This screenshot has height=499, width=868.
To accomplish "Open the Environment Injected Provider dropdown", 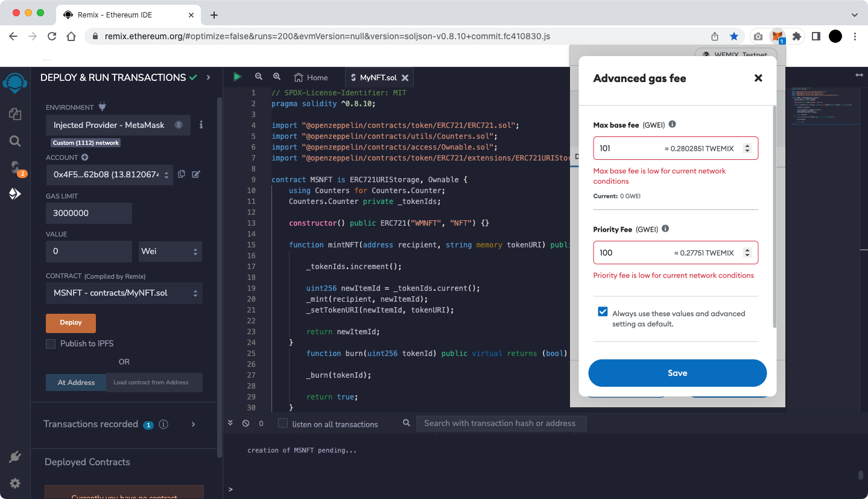I will [118, 125].
